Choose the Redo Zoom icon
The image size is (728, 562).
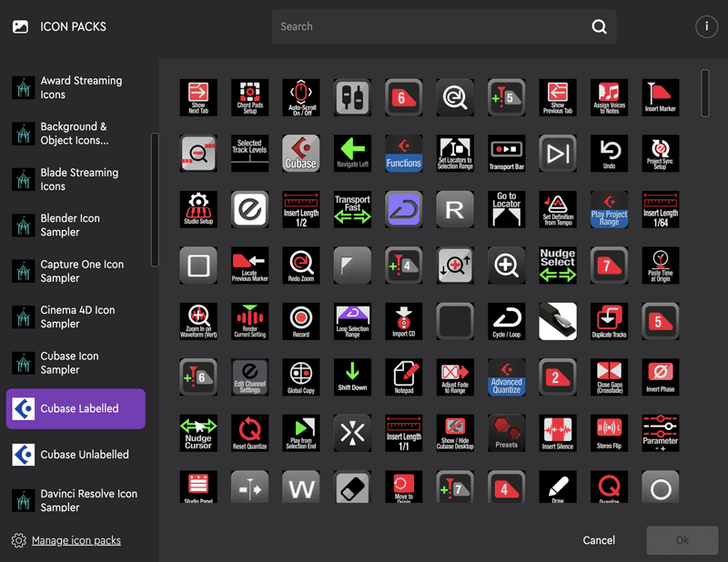(301, 265)
